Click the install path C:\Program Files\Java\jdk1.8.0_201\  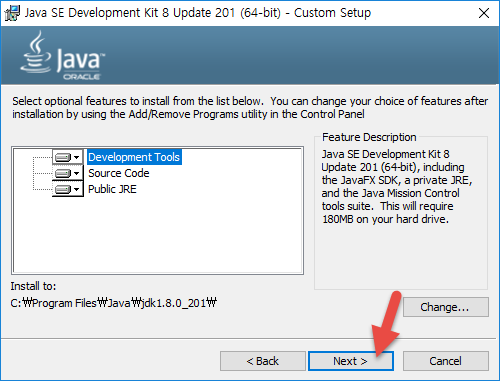click(x=114, y=303)
